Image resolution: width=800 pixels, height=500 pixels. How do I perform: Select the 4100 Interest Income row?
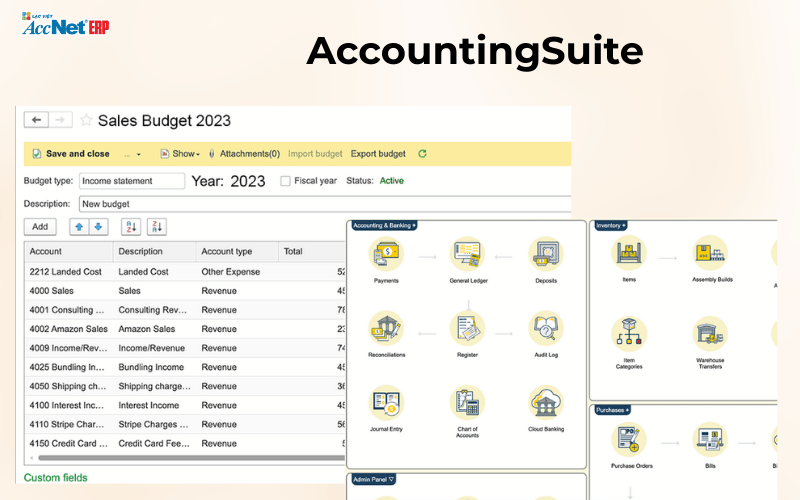click(x=185, y=405)
